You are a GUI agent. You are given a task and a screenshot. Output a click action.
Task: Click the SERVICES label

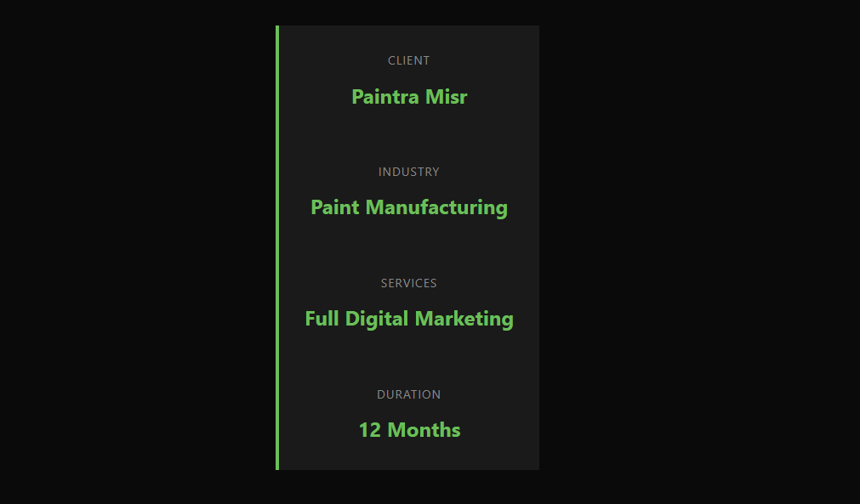(409, 283)
